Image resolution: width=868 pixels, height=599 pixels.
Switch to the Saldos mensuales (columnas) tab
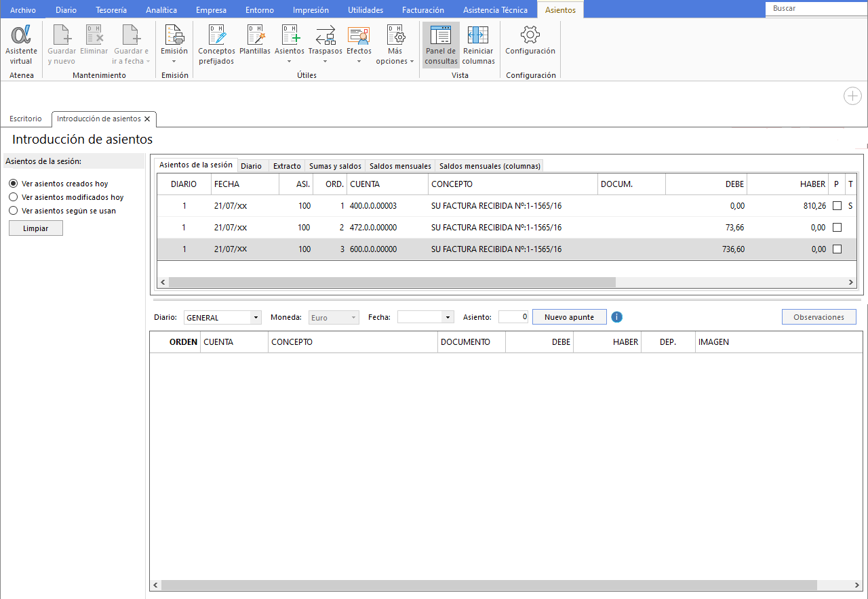(490, 166)
